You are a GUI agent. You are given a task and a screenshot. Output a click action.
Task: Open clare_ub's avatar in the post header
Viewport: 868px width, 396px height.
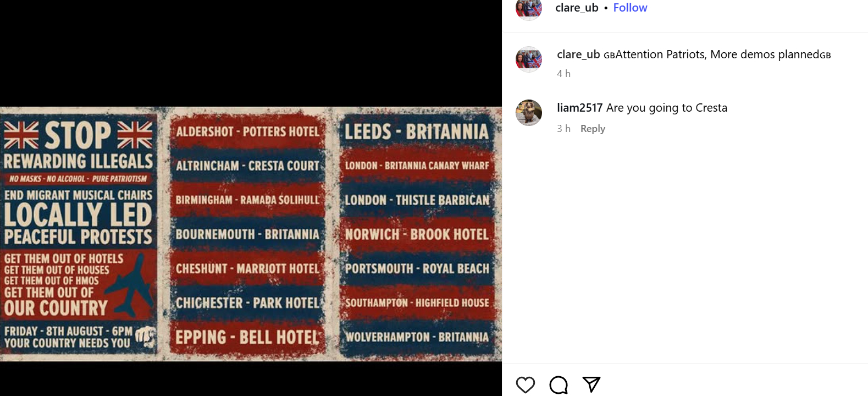pos(529,8)
